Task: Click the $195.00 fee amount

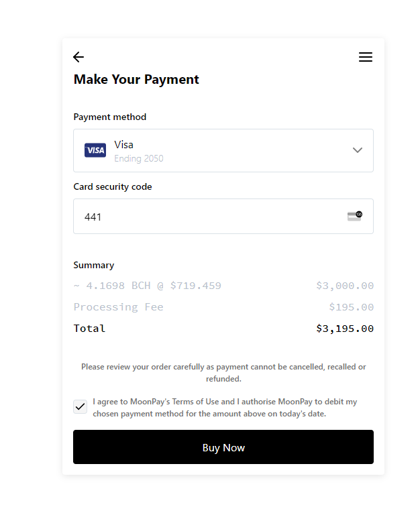Action: click(352, 307)
